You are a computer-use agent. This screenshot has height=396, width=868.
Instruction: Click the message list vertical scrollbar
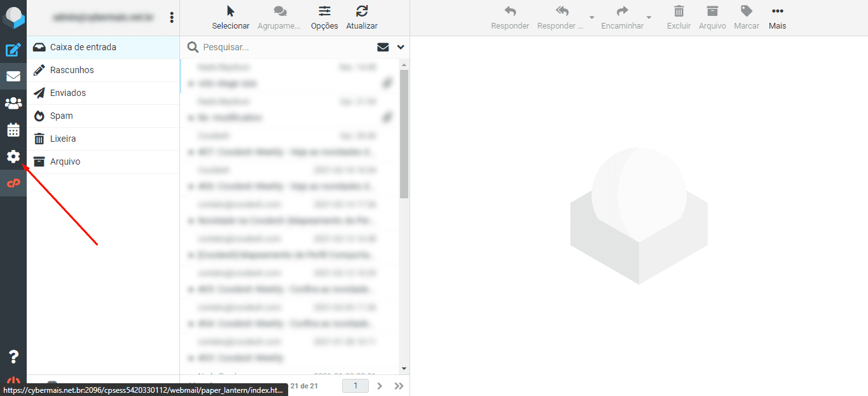[404, 133]
